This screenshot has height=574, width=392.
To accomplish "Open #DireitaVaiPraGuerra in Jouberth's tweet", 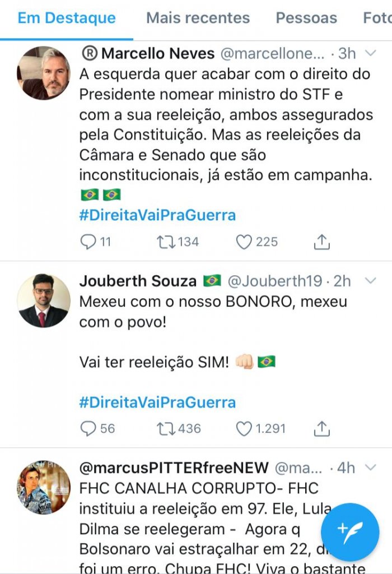I will [x=157, y=402].
